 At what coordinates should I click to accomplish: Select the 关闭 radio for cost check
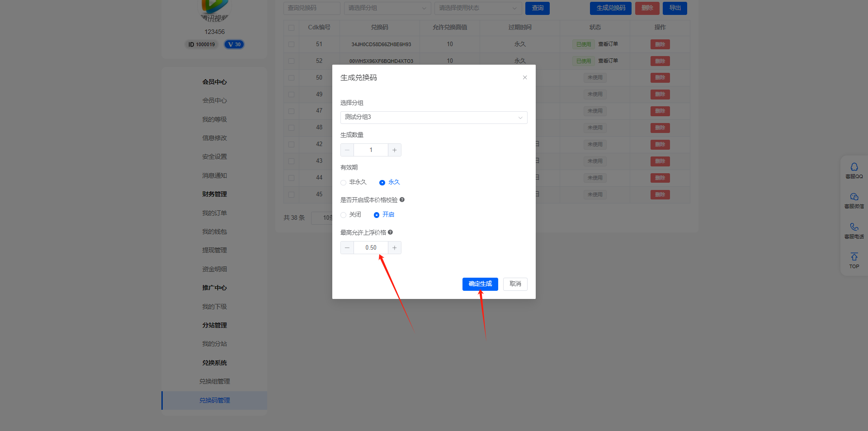click(x=344, y=215)
